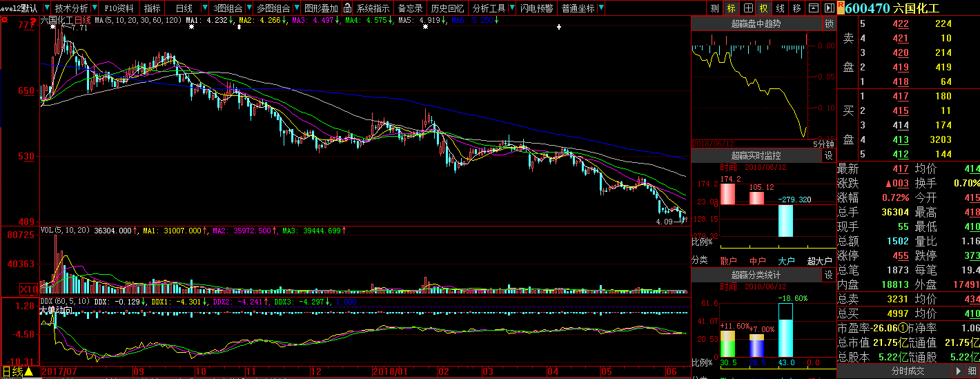The image size is (980, 379).
Task: Expand the 技术分析 dropdown arrow
Action: [95, 8]
